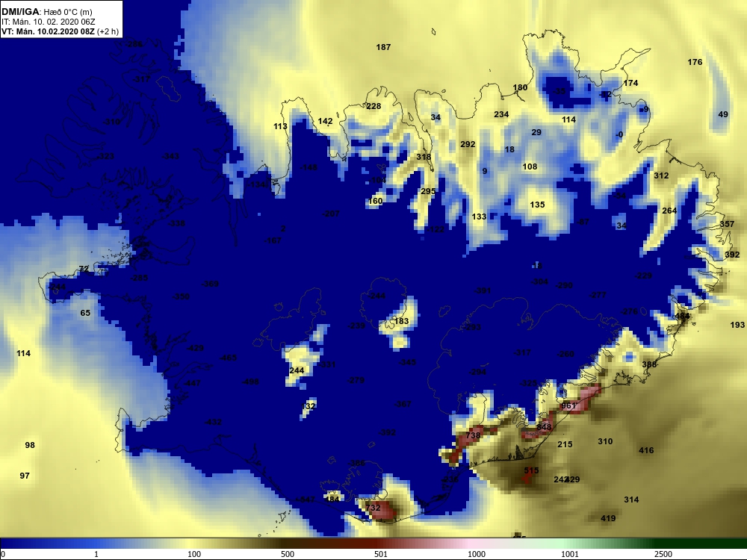The height and width of the screenshot is (560, 747).
Task: Click the map value 65
Action: click(x=85, y=313)
